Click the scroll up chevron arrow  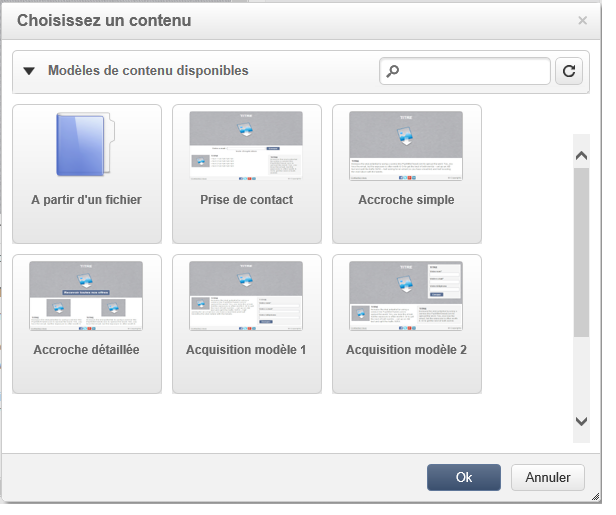click(581, 156)
